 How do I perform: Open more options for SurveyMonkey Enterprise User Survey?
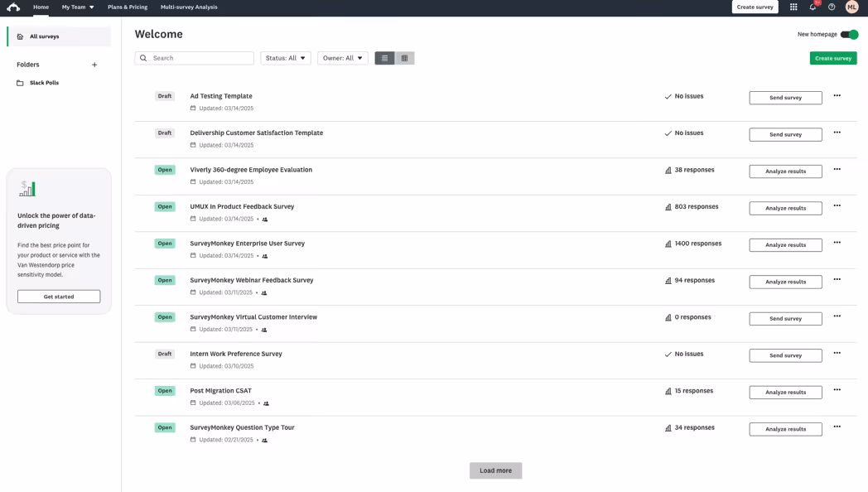pos(837,243)
